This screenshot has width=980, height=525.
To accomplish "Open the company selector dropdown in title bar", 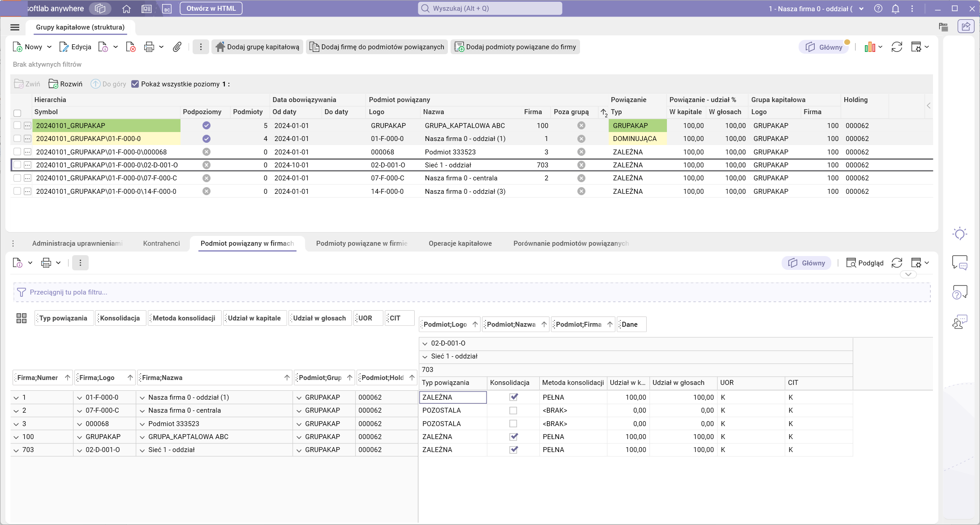I will point(861,9).
